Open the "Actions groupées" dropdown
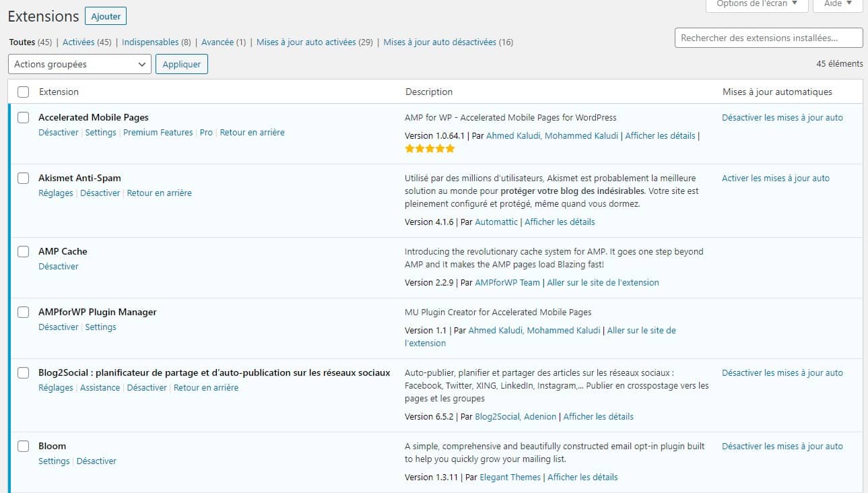Image resolution: width=868 pixels, height=493 pixels. point(79,64)
